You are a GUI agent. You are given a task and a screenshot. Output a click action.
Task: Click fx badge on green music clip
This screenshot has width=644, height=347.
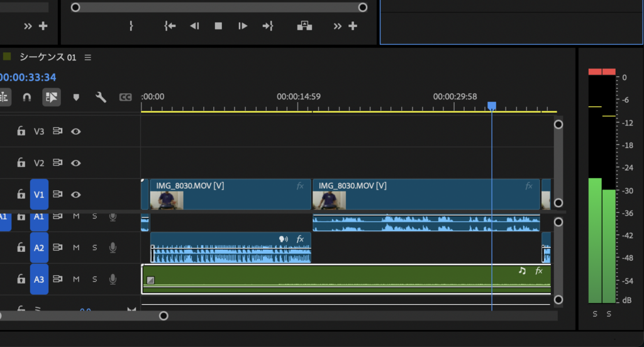[x=539, y=271]
